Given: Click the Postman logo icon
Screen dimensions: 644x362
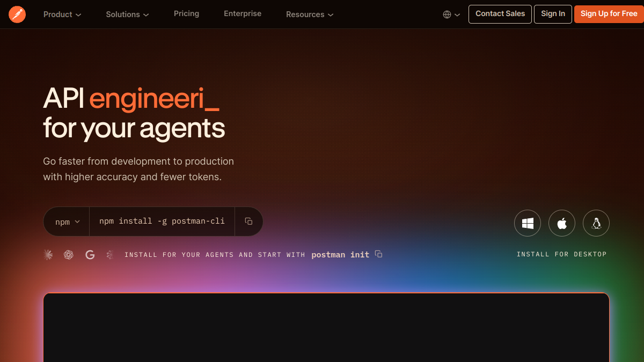Looking at the screenshot, I should [17, 14].
